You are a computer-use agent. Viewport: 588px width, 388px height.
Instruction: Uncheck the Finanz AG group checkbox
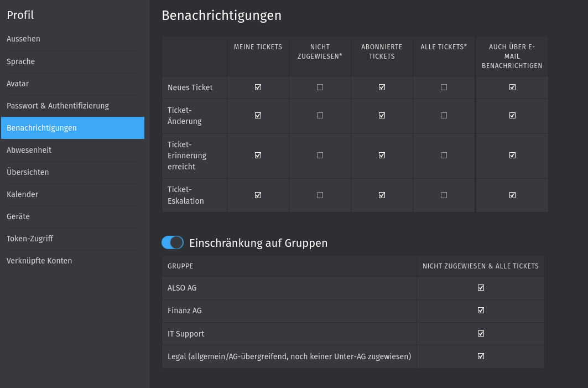(481, 311)
